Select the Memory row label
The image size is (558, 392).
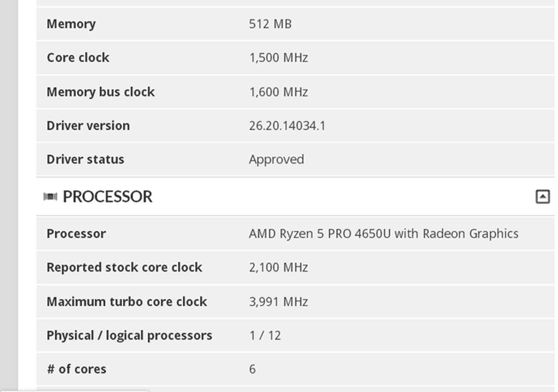71,24
